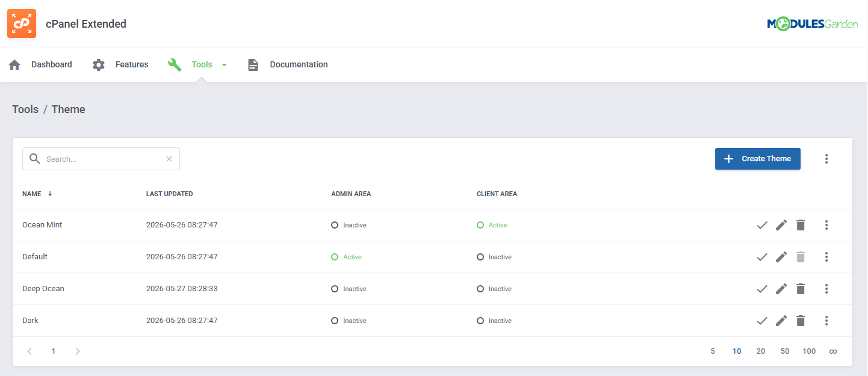The width and height of the screenshot is (868, 376).
Task: Open more actions for Ocean Mint
Action: [826, 225]
